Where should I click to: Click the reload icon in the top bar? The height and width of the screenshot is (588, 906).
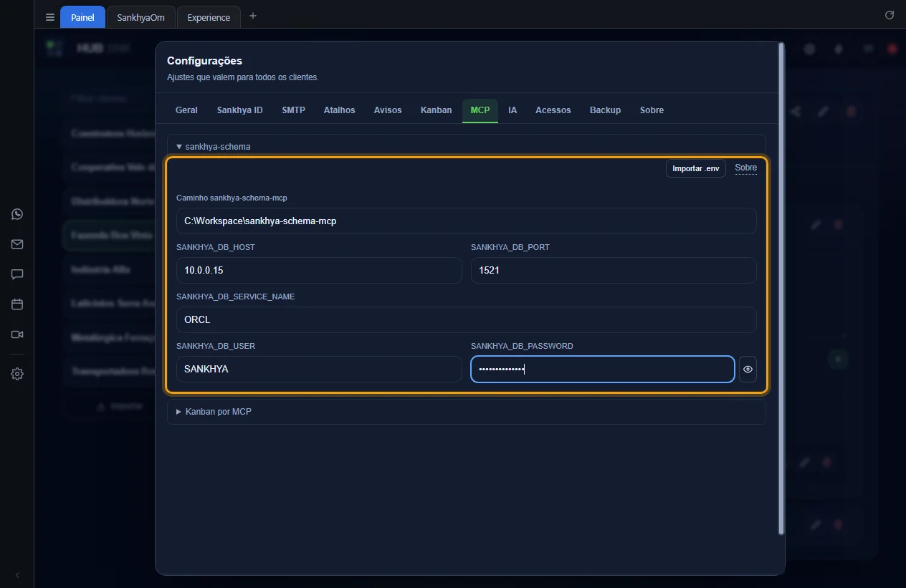[890, 15]
